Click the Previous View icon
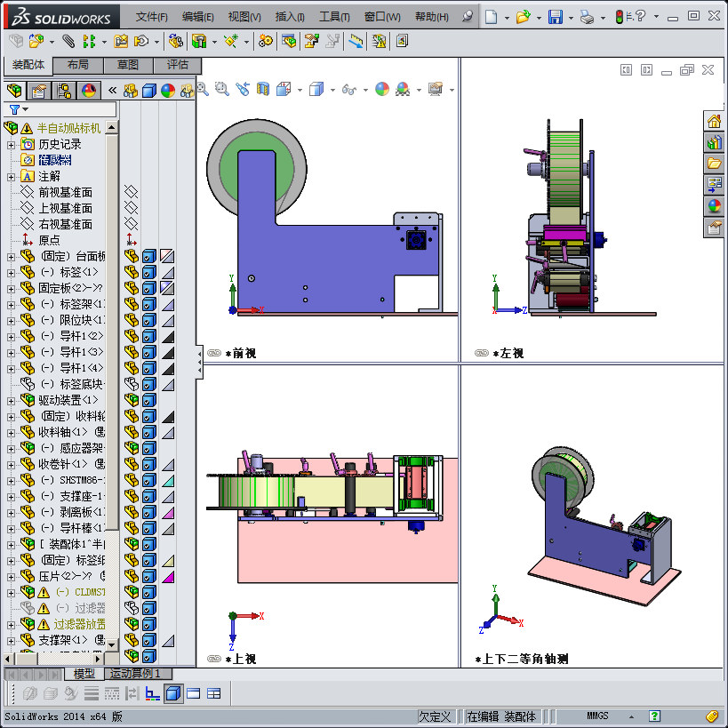The height and width of the screenshot is (728, 728). coord(243,88)
